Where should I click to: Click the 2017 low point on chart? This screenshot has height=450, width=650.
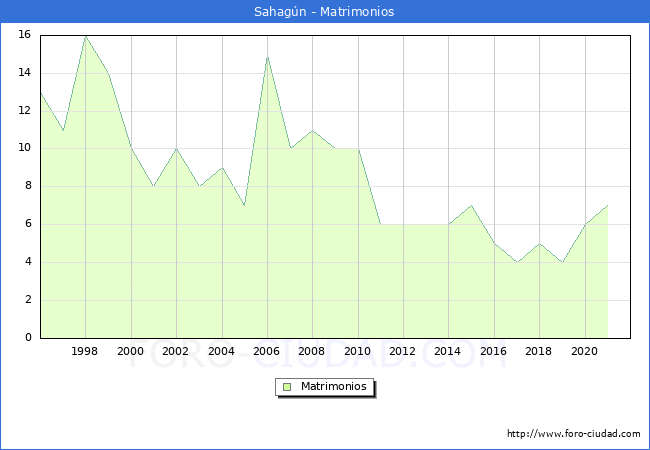pyautogui.click(x=516, y=262)
